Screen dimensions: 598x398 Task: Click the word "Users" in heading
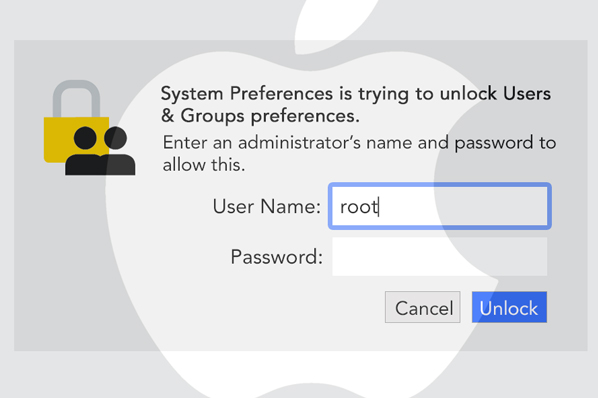pyautogui.click(x=527, y=93)
